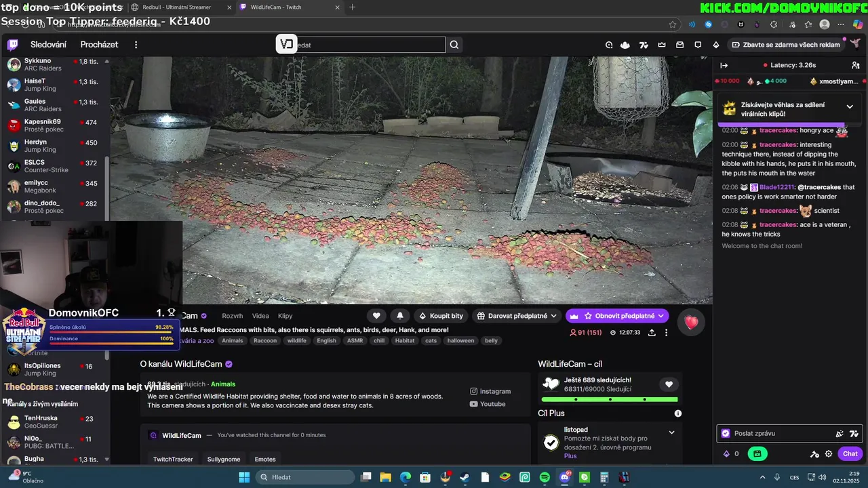Open the Instagram link

490,391
